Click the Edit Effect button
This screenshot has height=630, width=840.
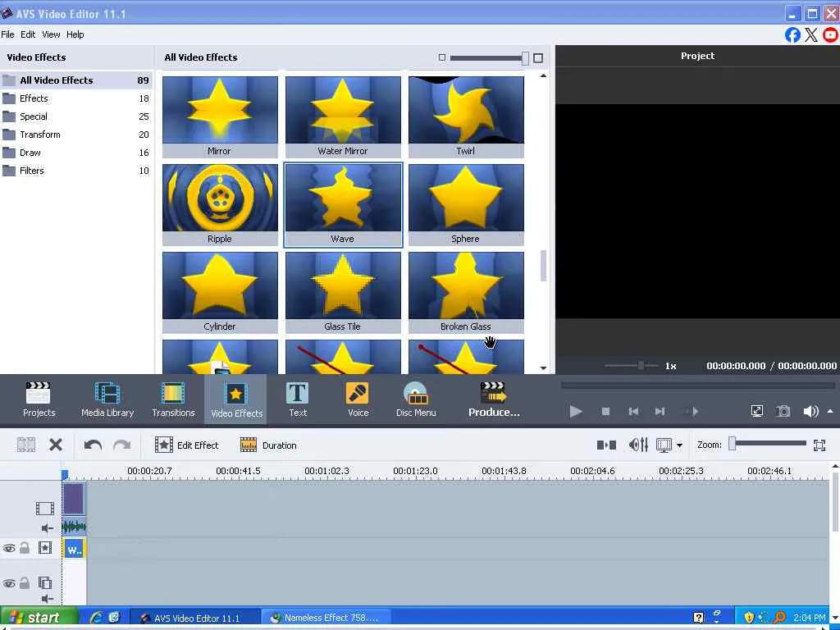[x=186, y=445]
